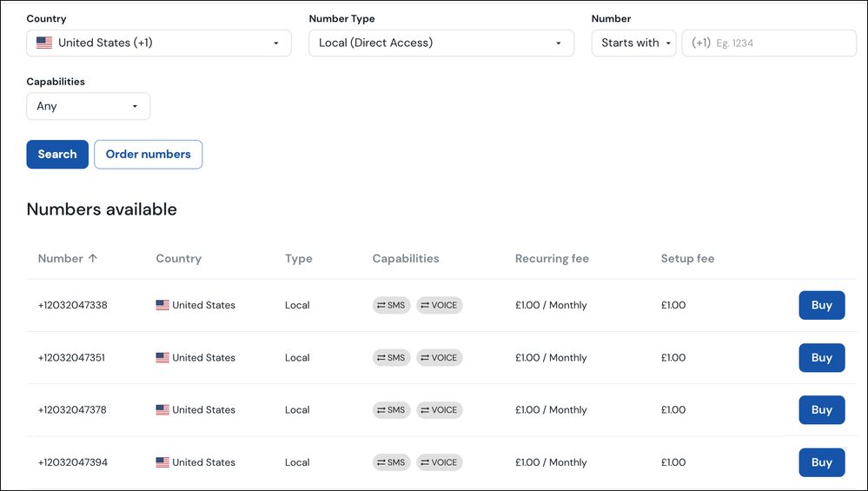
Task: Click SMS badge for +12032047394
Action: click(391, 462)
